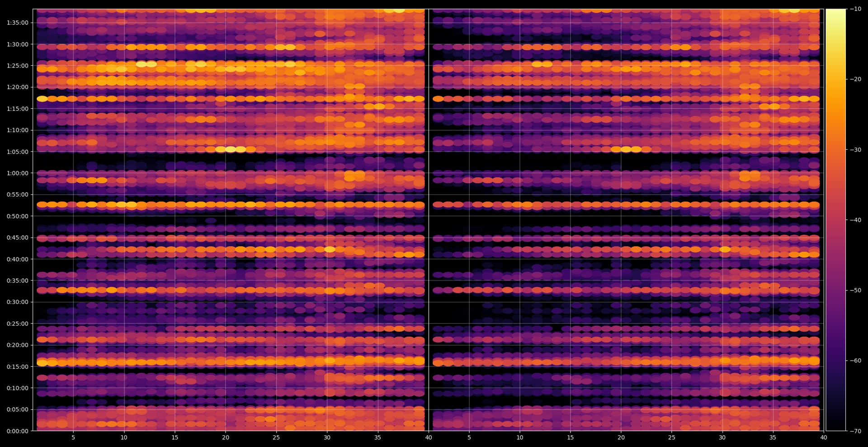Click x-axis label 25 under left plot

276,437
